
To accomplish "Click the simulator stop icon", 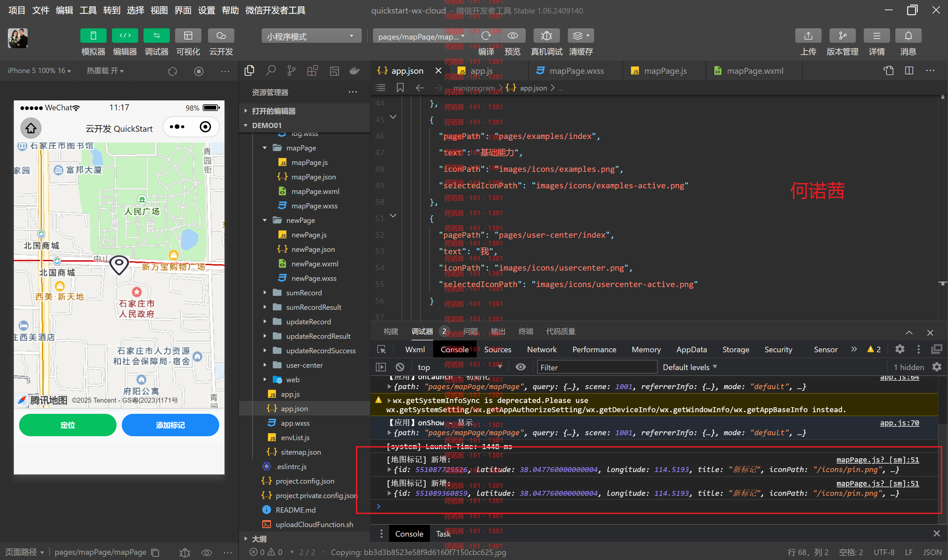I will (x=199, y=71).
